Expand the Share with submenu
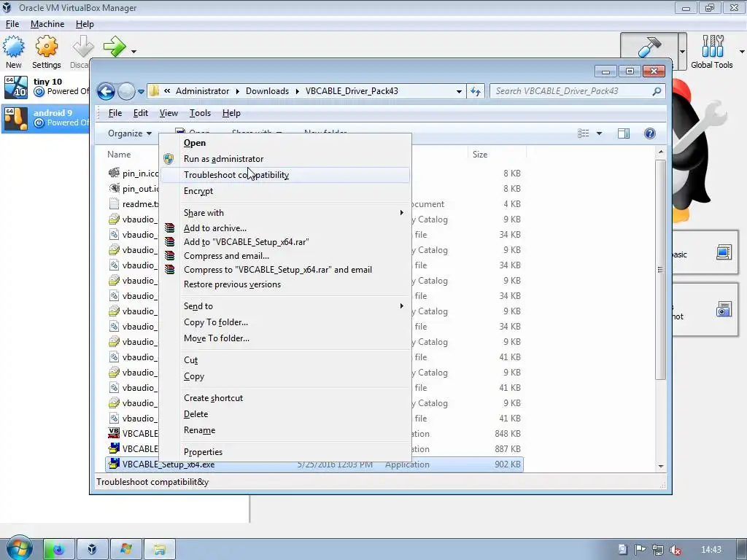The width and height of the screenshot is (747, 560). tap(285, 213)
